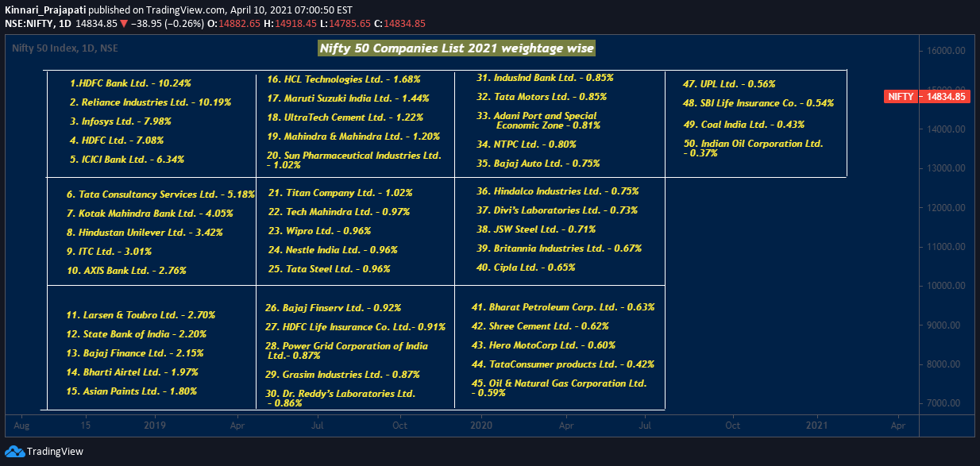Select Hero MotoCorp Ltd. - 0.60%
980x466 pixels.
point(543,345)
